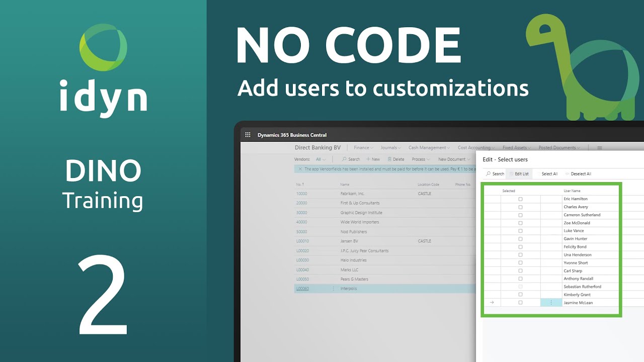The image size is (644, 362).
Task: Click the Sebastian Rutherford user name
Action: 582,287
